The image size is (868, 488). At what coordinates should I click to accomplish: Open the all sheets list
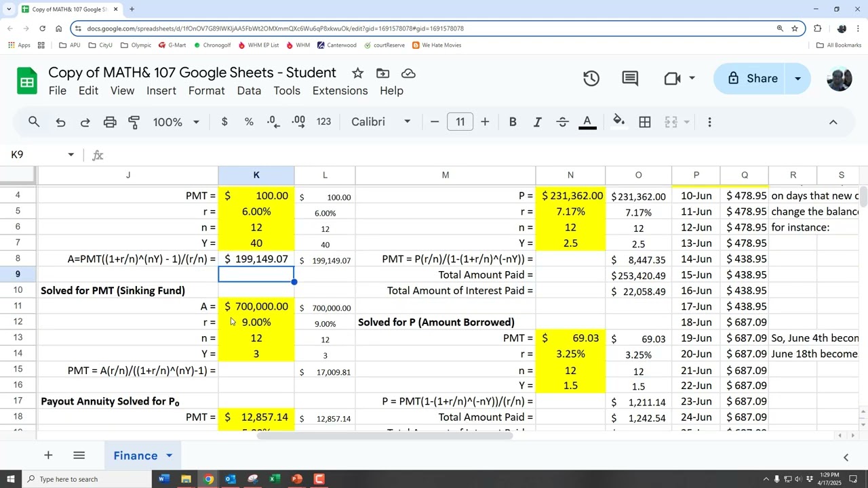click(79, 455)
